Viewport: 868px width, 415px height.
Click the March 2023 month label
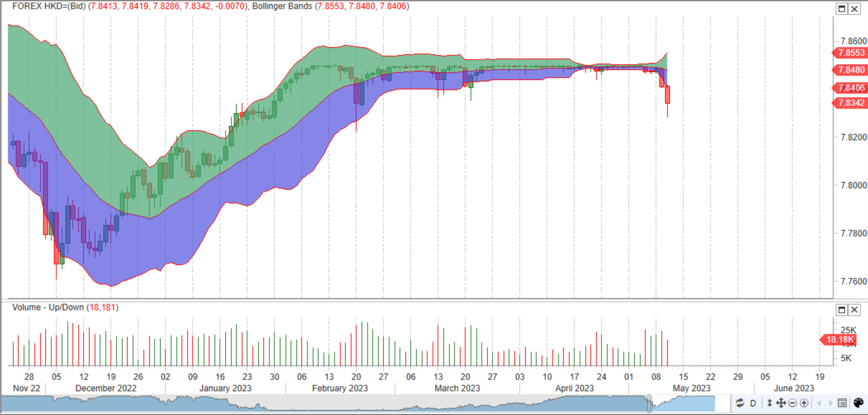coord(457,388)
